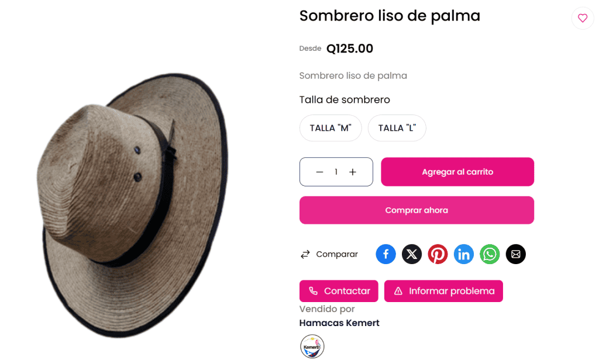
Task: Share the product on Facebook
Action: pos(385,254)
